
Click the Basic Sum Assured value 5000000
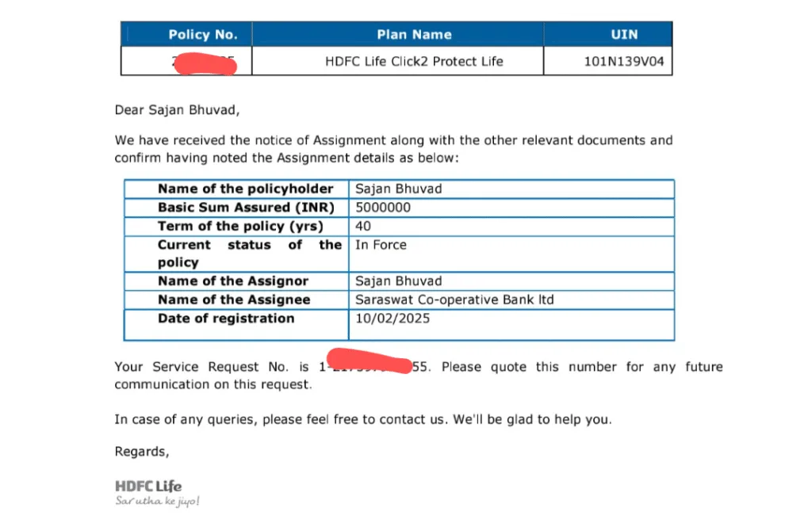(x=383, y=208)
